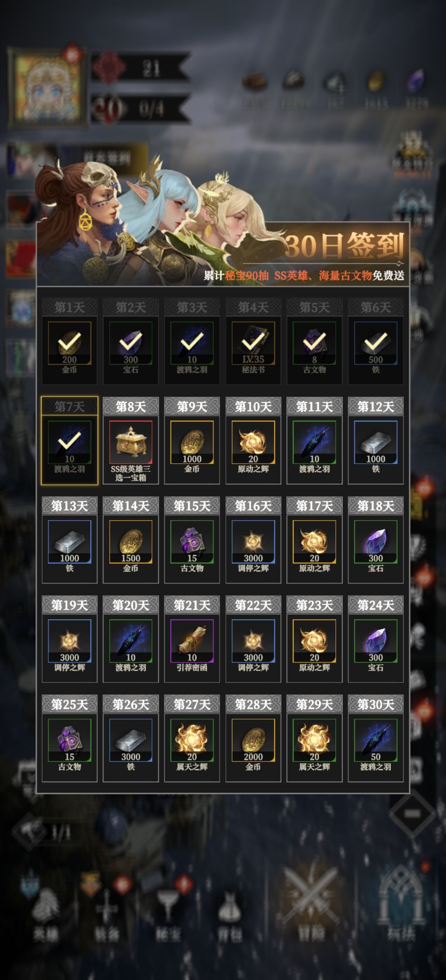
Task: Tap the Day 15 古文物 relic reward
Action: tap(192, 542)
